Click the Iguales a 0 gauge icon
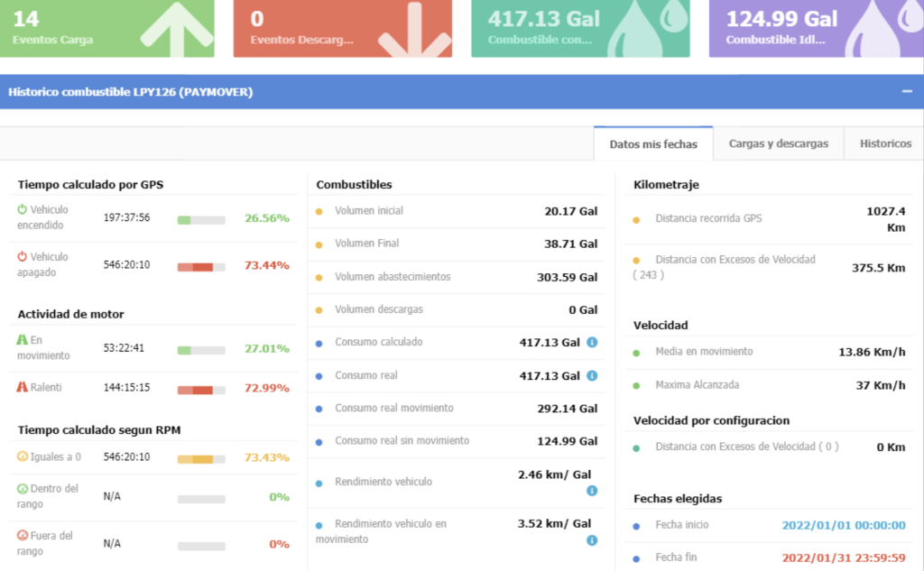The height and width of the screenshot is (571, 924). point(23,456)
